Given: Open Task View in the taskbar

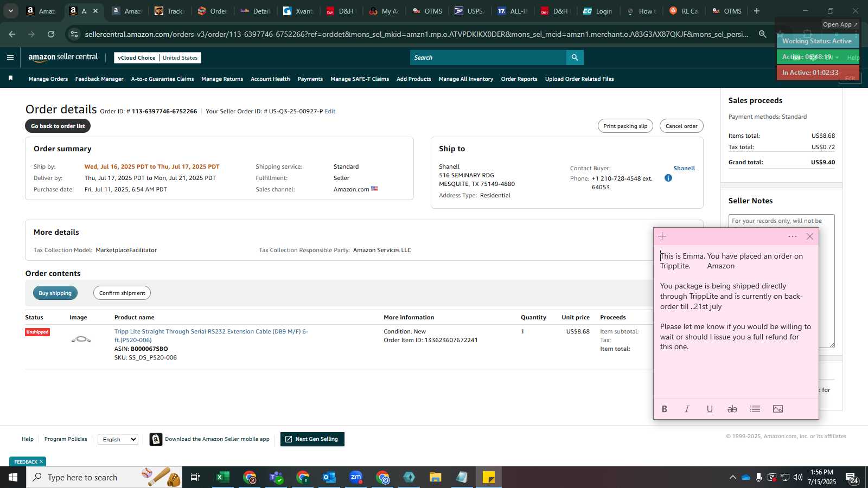Looking at the screenshot, I should 195,477.
